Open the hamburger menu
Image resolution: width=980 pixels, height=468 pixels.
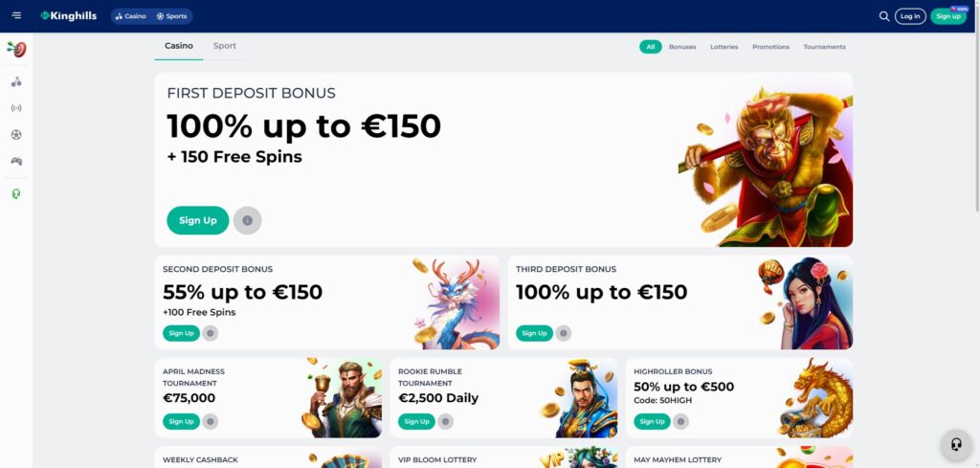[x=16, y=15]
